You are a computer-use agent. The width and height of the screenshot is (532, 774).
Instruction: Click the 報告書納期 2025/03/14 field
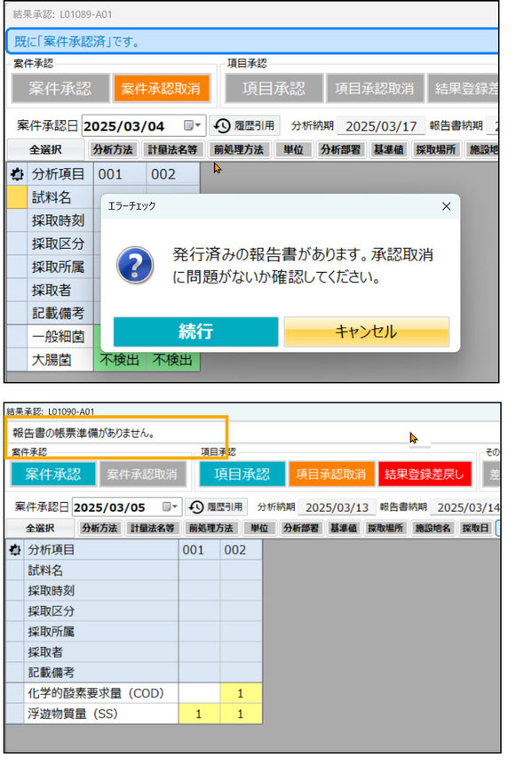click(465, 507)
